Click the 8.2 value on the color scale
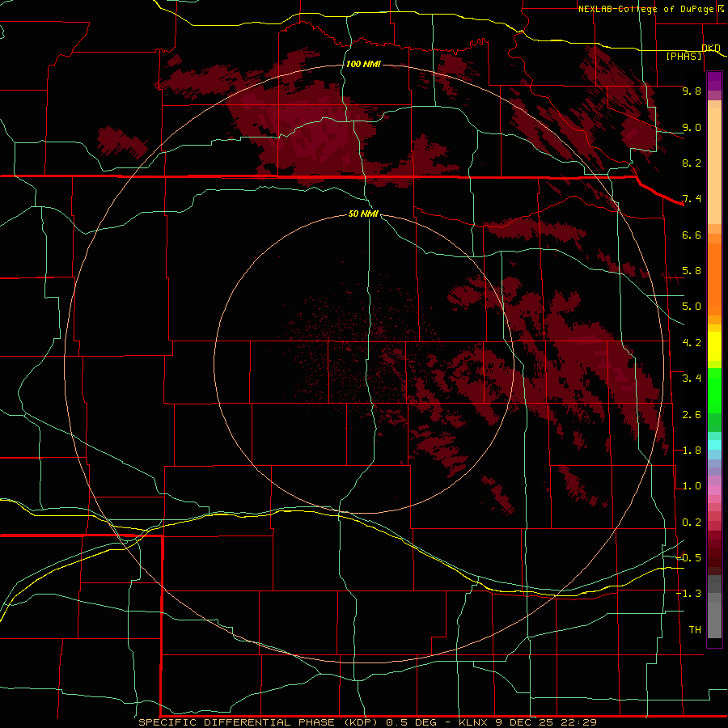 [x=692, y=163]
